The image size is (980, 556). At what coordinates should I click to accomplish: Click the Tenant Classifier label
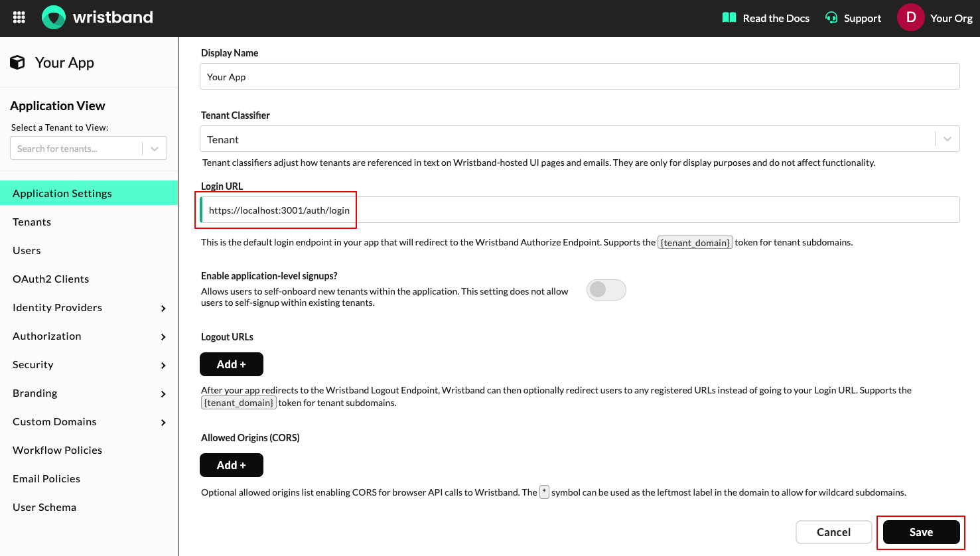(236, 115)
